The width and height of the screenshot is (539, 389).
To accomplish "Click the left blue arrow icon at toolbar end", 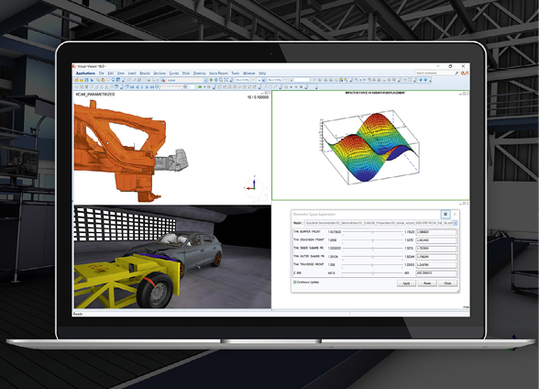I will [421, 80].
